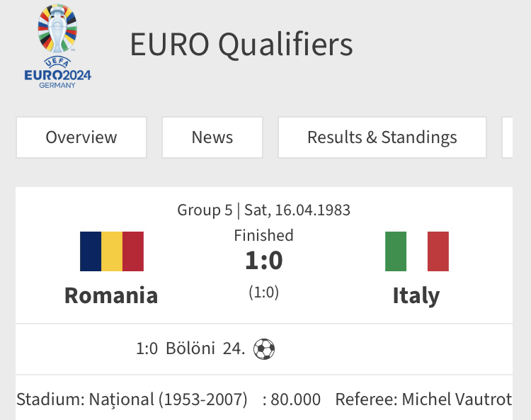Click the match date Sat, 16.04.1983
Image resolution: width=531 pixels, height=420 pixels.
tap(297, 210)
